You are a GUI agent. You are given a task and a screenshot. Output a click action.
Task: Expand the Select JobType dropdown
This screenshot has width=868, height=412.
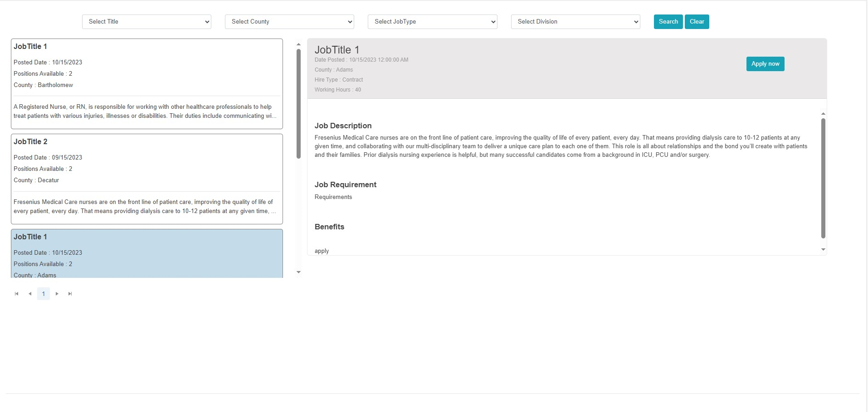432,22
